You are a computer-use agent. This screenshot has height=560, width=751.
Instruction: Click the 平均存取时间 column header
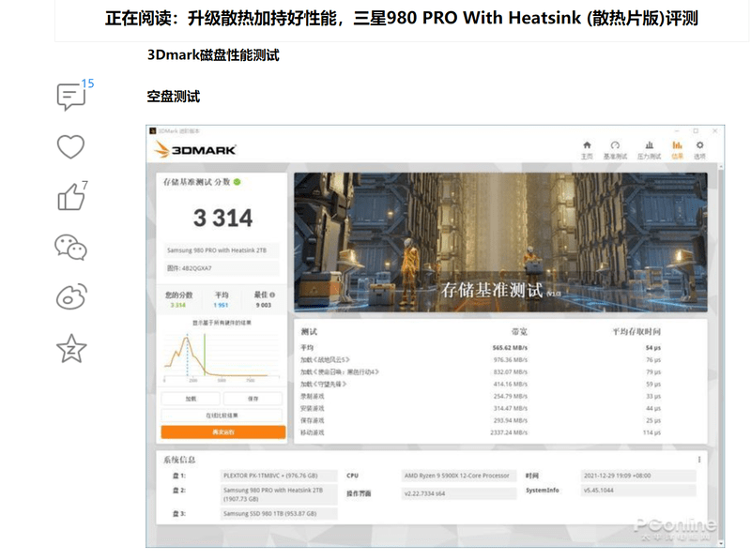636,331
